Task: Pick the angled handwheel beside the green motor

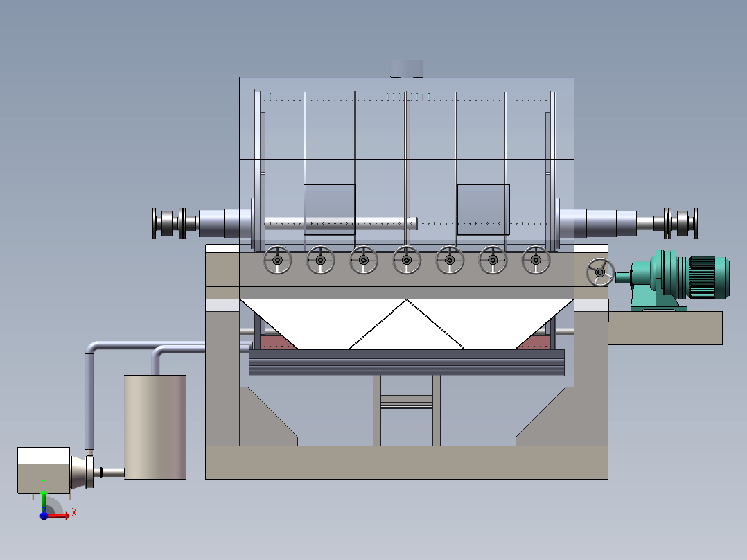Action: [x=600, y=272]
